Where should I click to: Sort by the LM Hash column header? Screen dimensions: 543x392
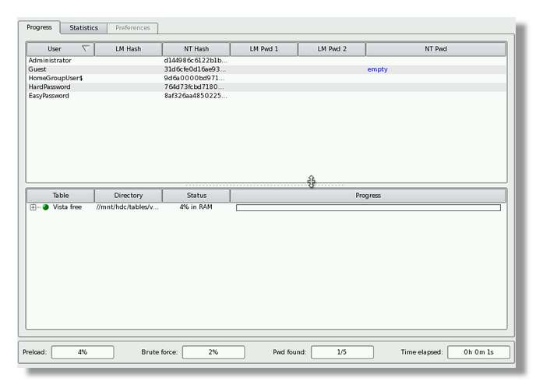point(128,49)
